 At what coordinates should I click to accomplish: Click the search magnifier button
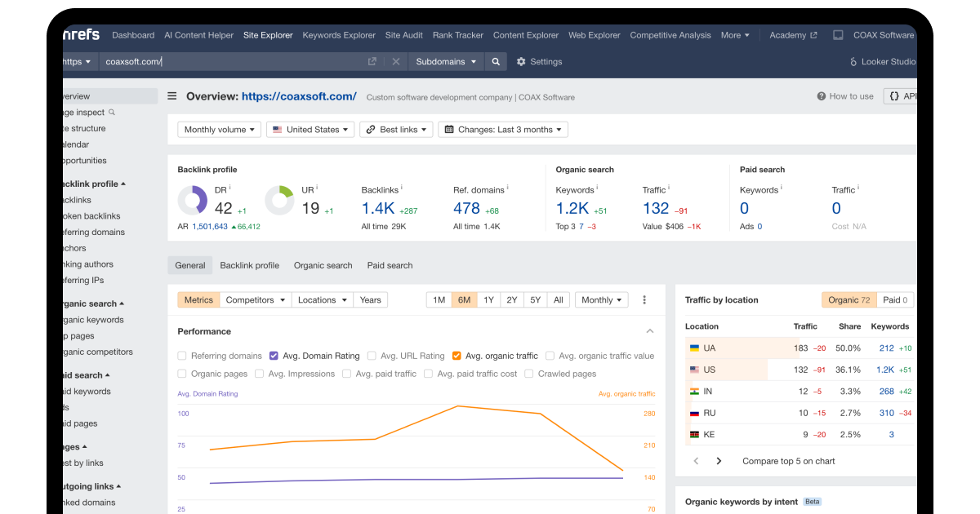[496, 61]
